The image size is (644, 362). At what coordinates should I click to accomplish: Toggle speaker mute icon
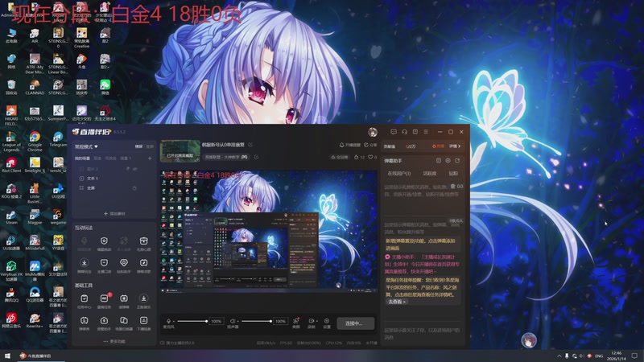tap(233, 321)
